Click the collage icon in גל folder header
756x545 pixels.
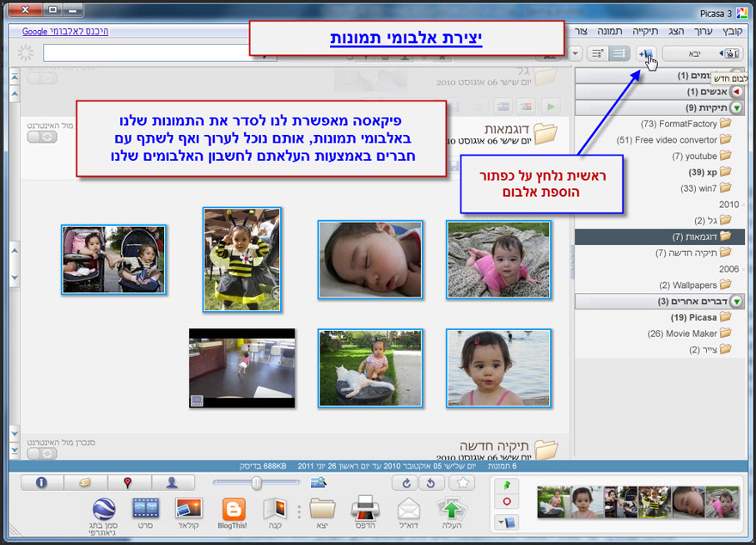[x=526, y=106]
